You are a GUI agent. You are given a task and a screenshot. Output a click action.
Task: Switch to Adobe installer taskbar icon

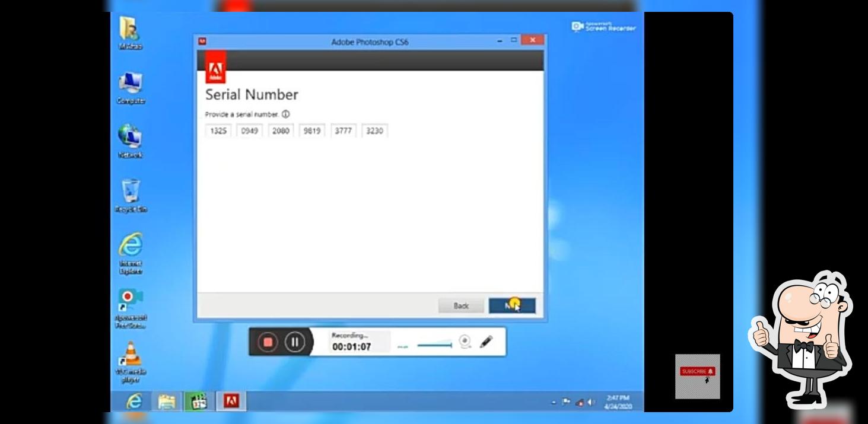coord(231,401)
